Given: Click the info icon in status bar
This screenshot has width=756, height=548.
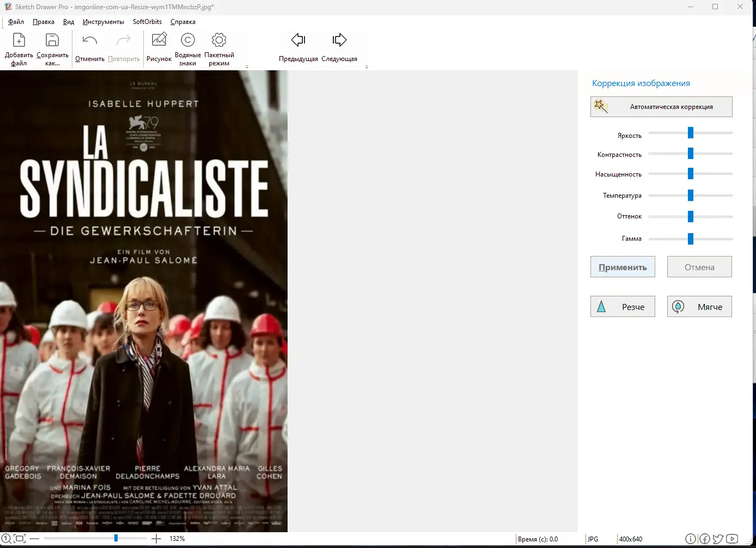Looking at the screenshot, I should point(690,539).
